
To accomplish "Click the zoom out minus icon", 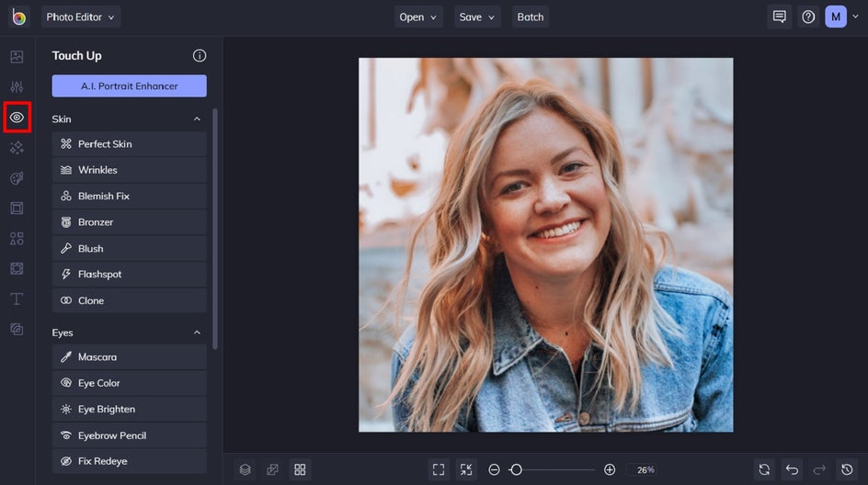I will tap(494, 469).
